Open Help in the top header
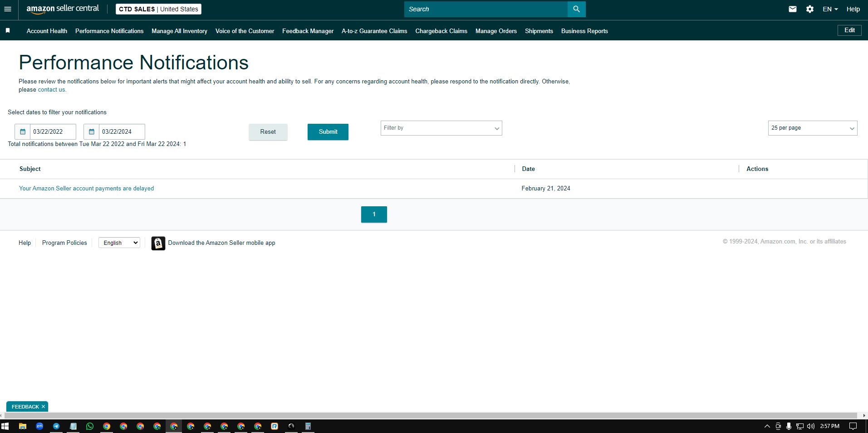 [853, 9]
